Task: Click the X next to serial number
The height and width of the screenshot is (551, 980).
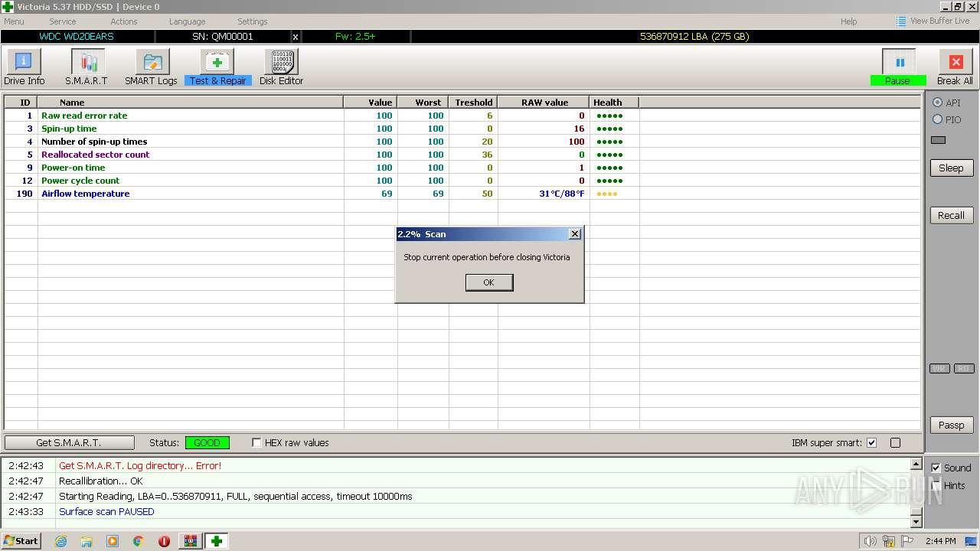Action: tap(296, 37)
